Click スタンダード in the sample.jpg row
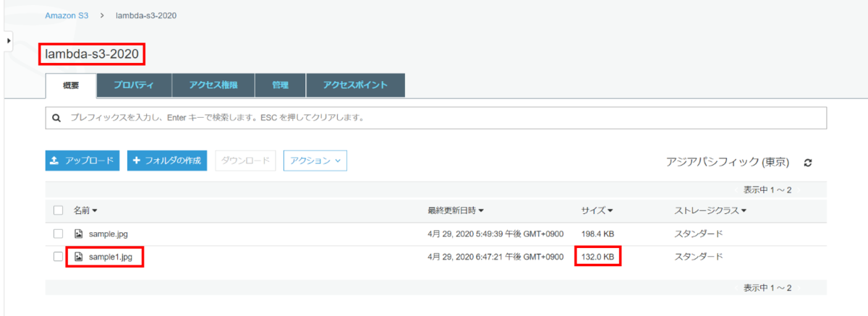 point(699,234)
